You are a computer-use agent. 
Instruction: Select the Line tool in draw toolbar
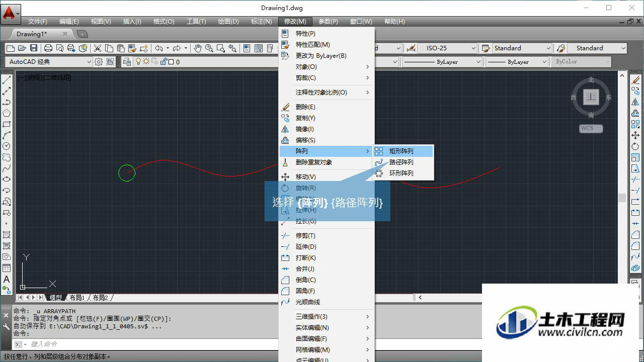7,80
